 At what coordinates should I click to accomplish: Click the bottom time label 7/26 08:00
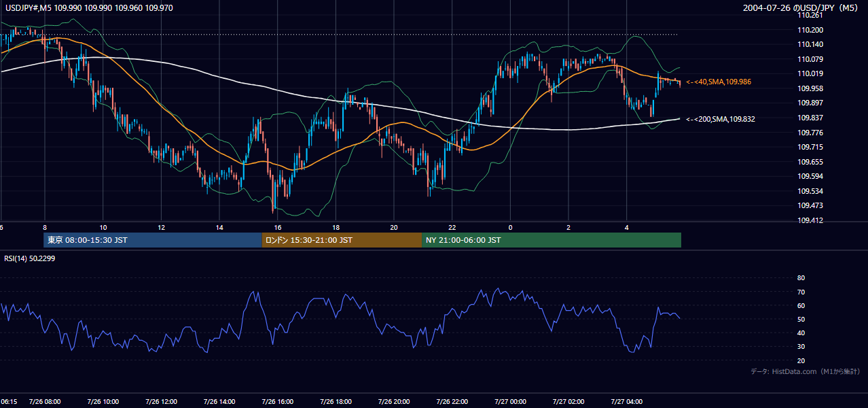tap(45, 402)
